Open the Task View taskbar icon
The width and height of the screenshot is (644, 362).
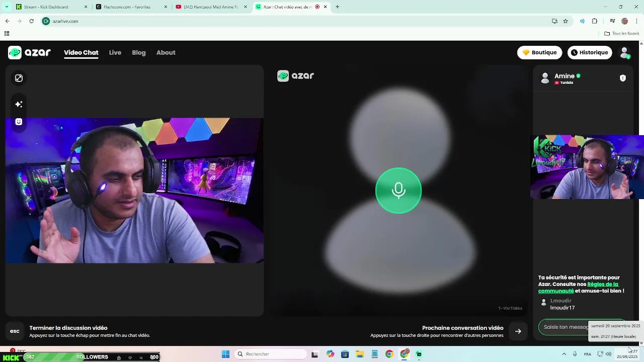(x=315, y=354)
